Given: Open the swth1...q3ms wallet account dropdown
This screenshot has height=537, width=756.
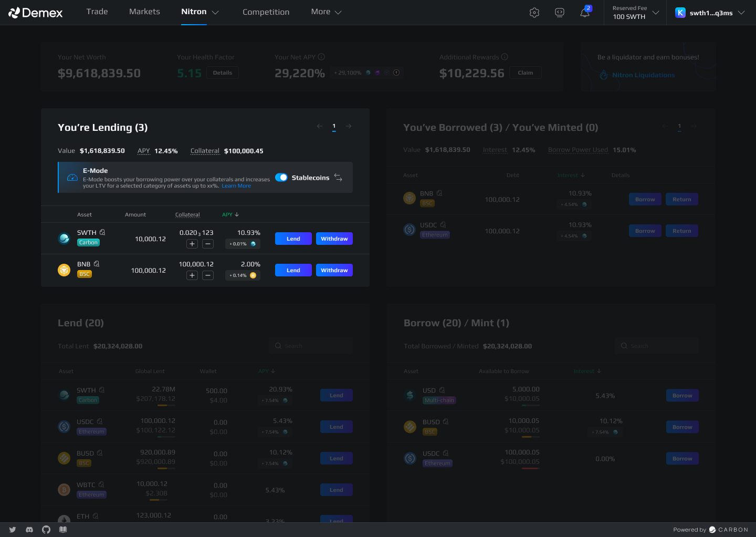Looking at the screenshot, I should pos(710,13).
